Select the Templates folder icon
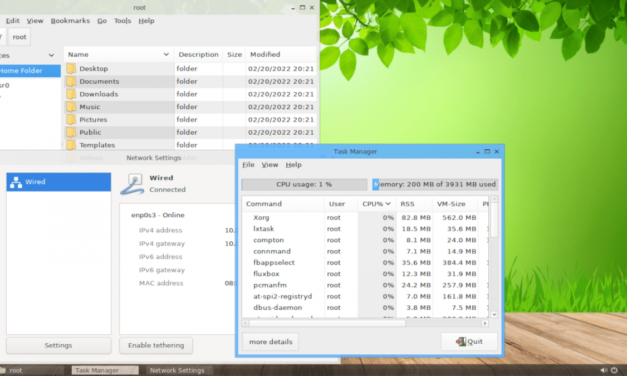 coord(71,145)
